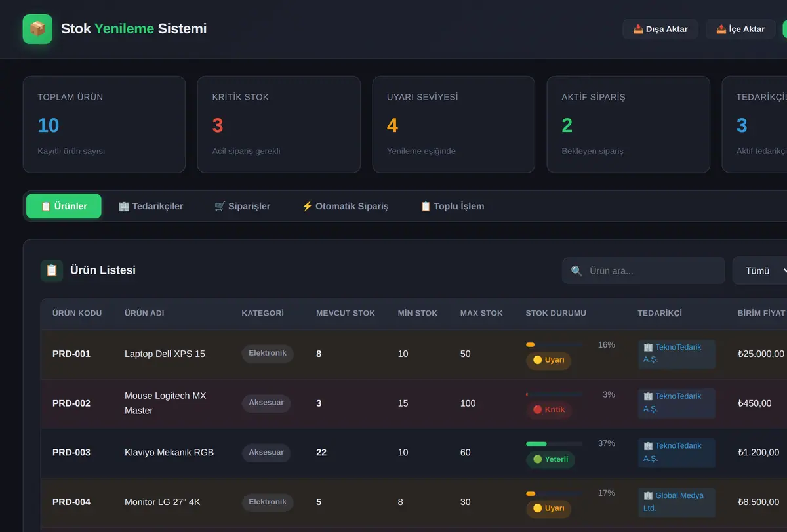The height and width of the screenshot is (532, 787).
Task: Open the Tedarikçiler tab
Action: pos(151,206)
